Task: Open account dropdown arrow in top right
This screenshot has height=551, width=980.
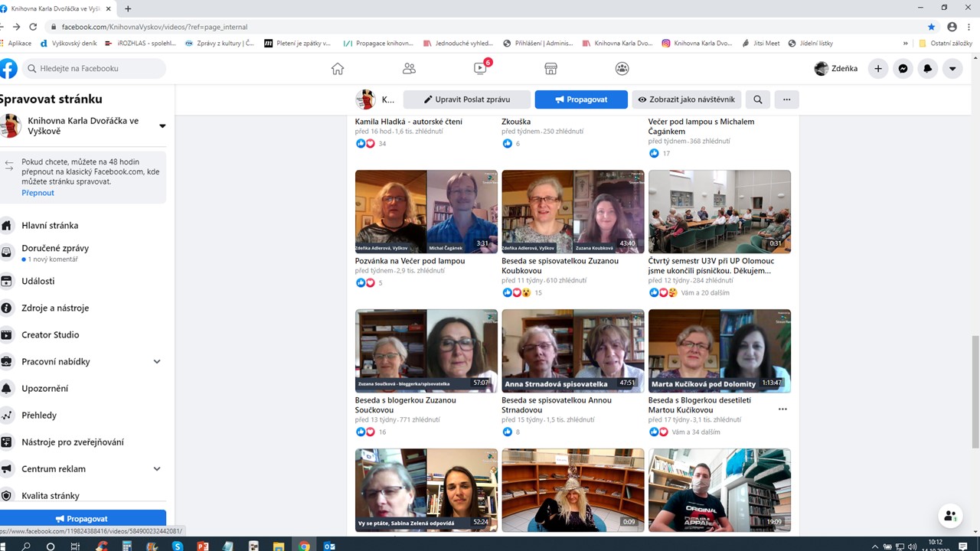Action: (952, 69)
